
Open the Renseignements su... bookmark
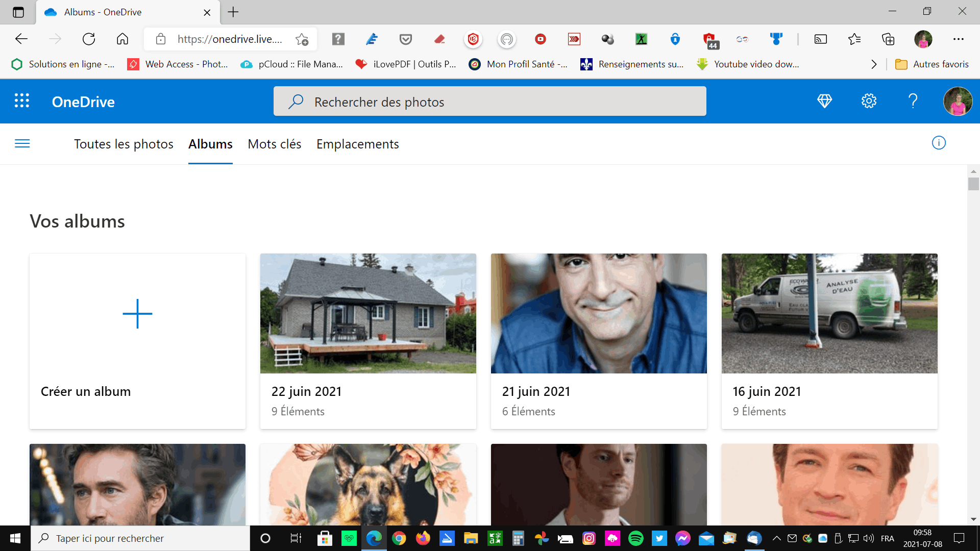(x=632, y=64)
